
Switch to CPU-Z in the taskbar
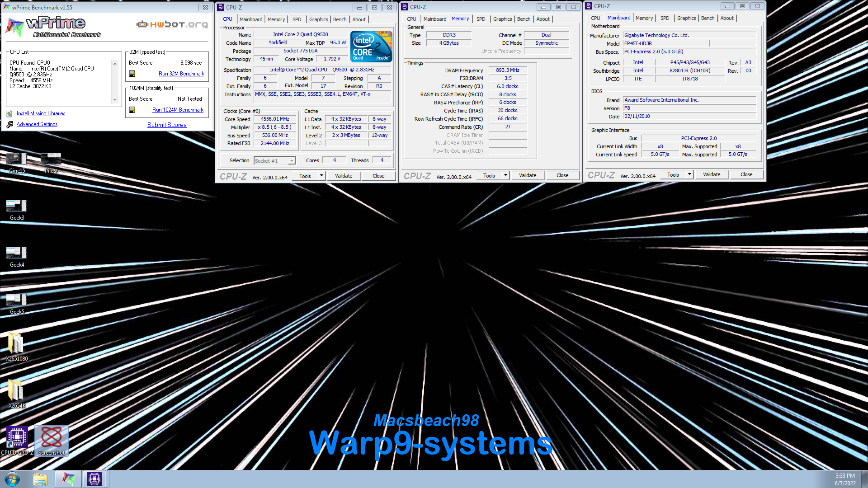pos(94,479)
